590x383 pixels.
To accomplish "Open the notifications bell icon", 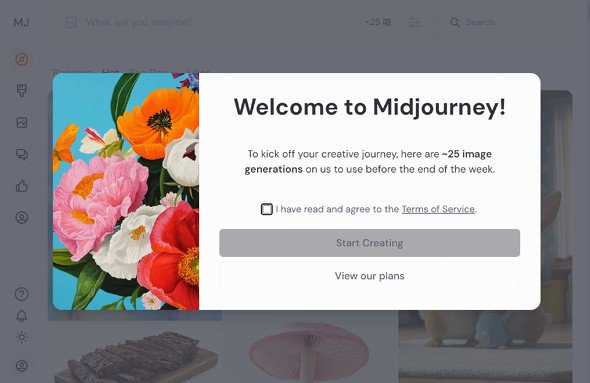I will (x=22, y=315).
